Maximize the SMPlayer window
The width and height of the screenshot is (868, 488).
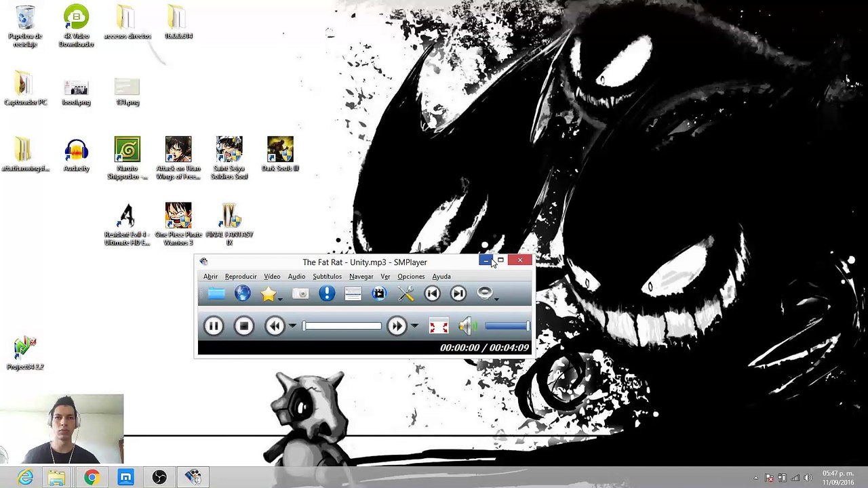500,260
